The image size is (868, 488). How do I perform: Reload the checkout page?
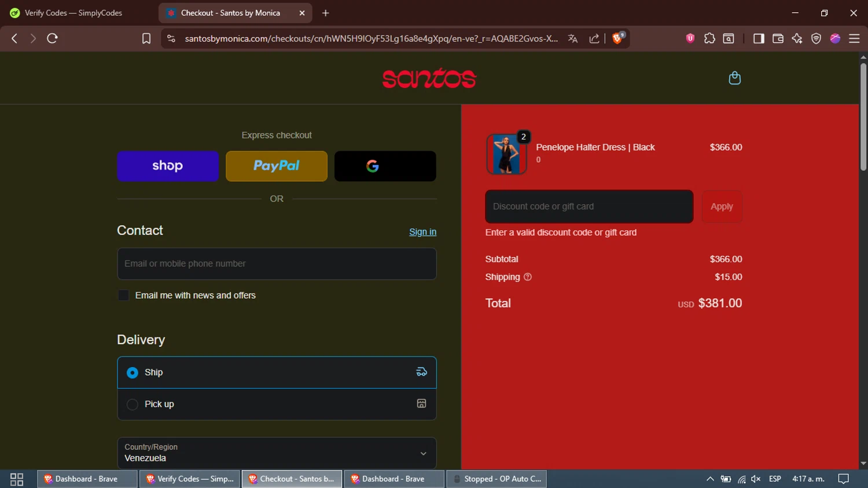click(x=52, y=38)
